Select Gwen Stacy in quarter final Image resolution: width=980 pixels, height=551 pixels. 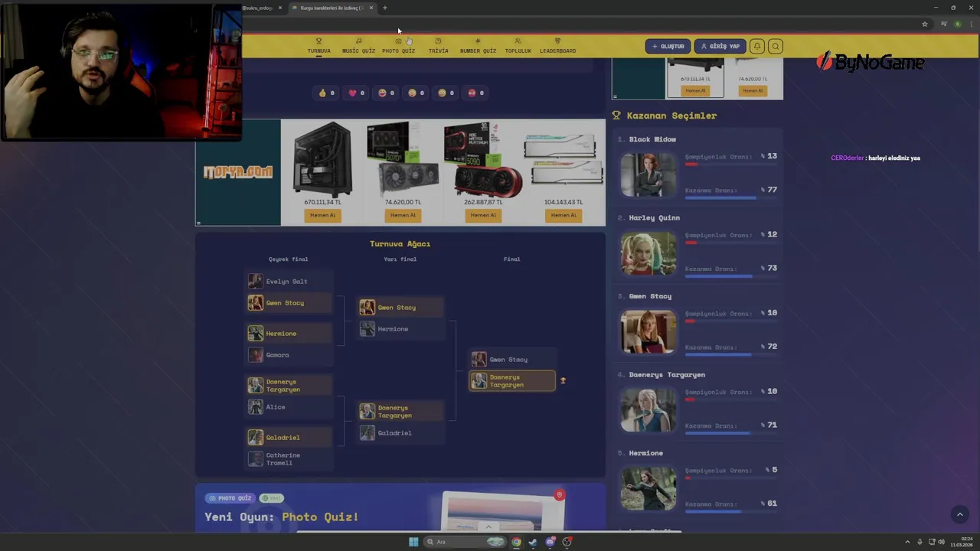point(289,303)
